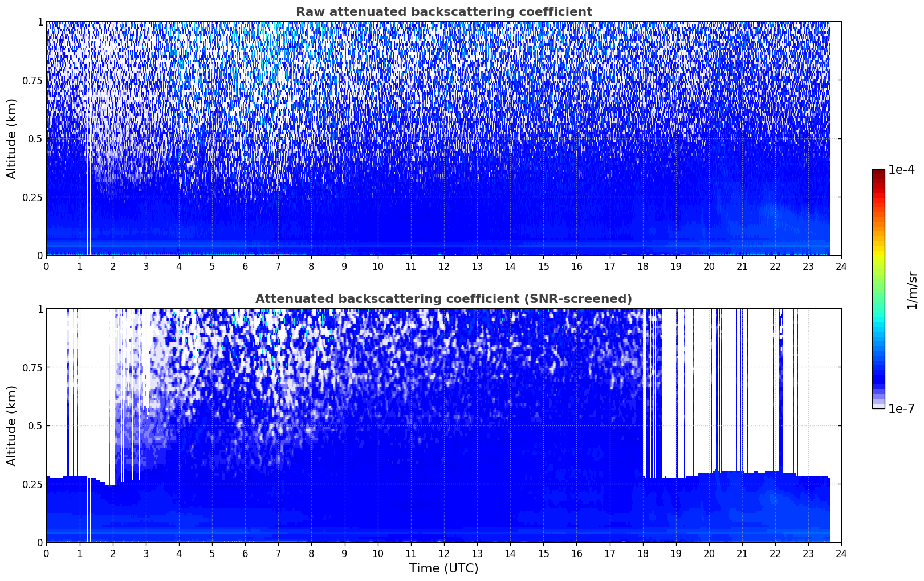
Task: Click the colorbar unit label '1/m/sr'
Action: [912, 290]
